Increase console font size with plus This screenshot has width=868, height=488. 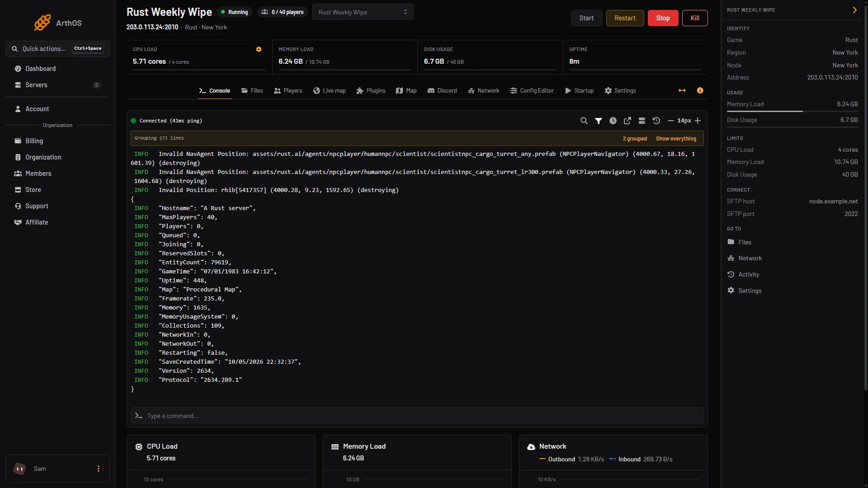[x=698, y=121]
